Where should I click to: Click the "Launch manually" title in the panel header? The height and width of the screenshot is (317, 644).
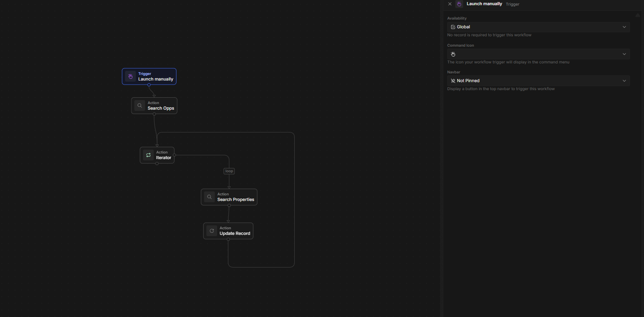(484, 4)
